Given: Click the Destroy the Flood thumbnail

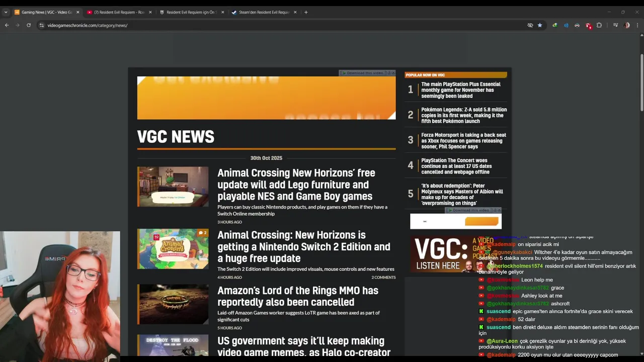Looking at the screenshot, I should coord(173,345).
